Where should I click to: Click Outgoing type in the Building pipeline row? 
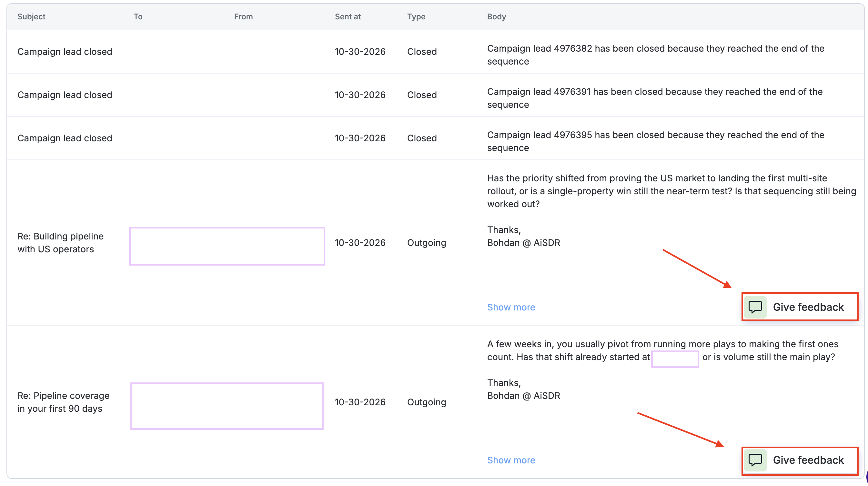click(427, 243)
